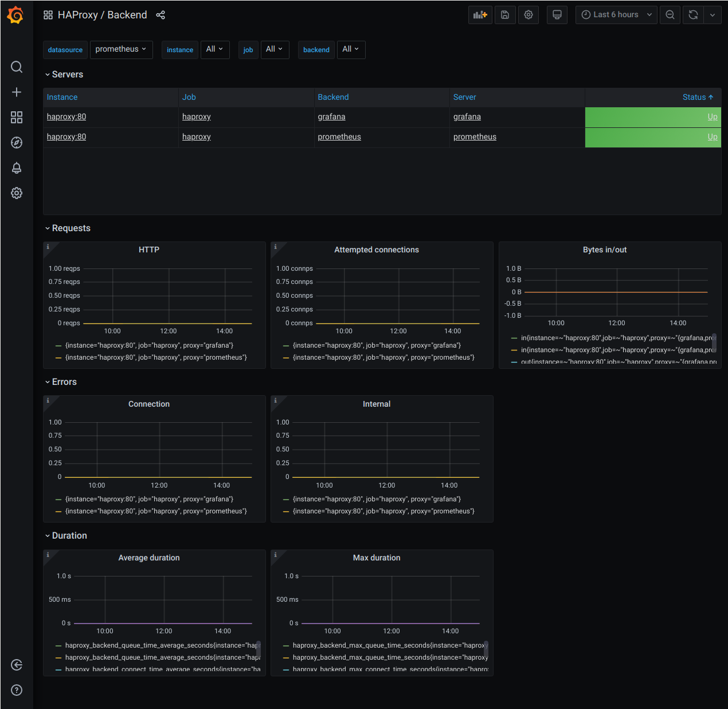Open the Grafana home logo
This screenshot has width=728, height=709.
click(x=16, y=15)
